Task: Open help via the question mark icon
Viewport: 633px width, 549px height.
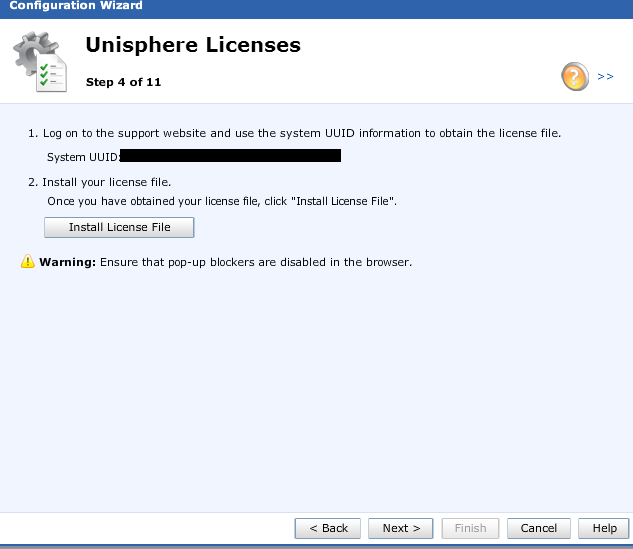Action: tap(574, 76)
